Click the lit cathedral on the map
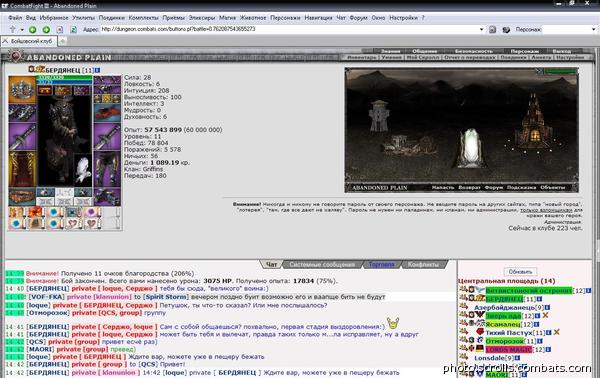This screenshot has width=600, height=378. tap(534, 122)
